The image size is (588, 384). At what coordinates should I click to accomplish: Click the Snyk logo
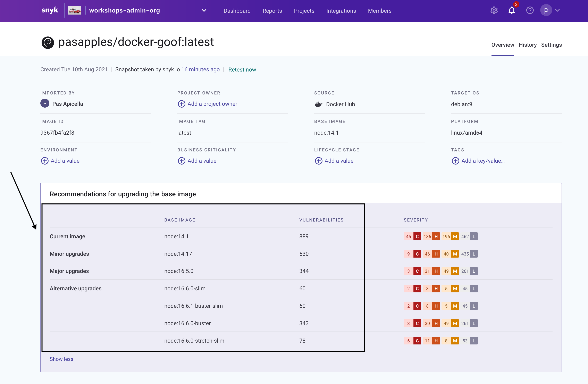(x=50, y=10)
